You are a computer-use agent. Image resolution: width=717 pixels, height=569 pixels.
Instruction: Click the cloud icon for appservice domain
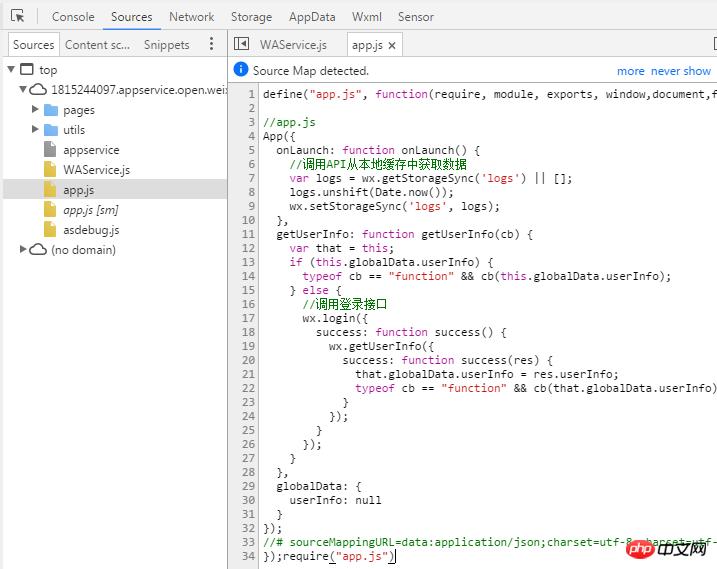(x=38, y=90)
